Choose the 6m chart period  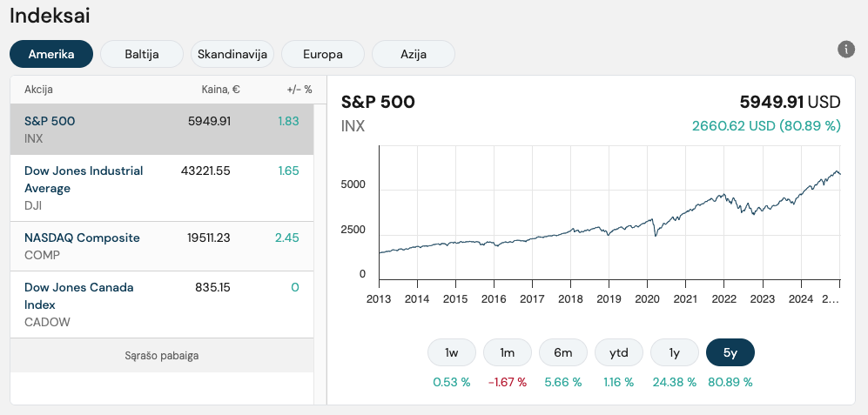point(563,352)
